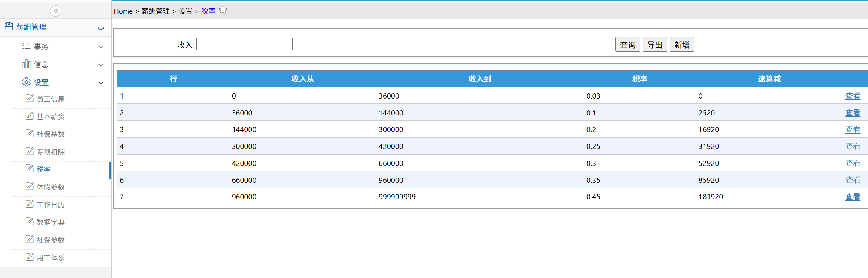Screen dimensions: 868x278
Task: Favorite this page with the star icon
Action: 223,10
